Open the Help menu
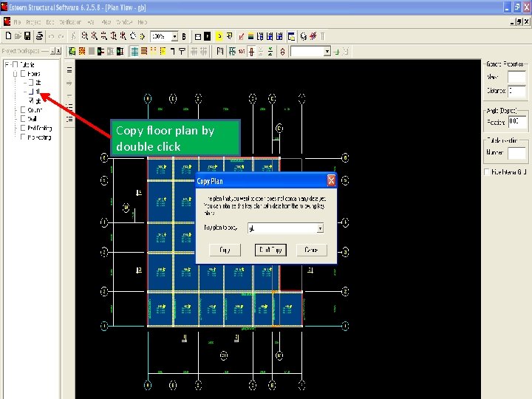 143,22
